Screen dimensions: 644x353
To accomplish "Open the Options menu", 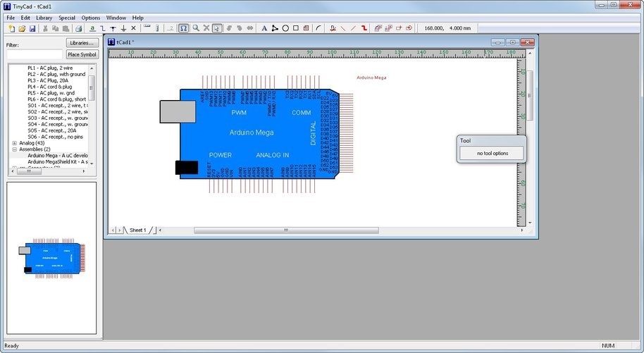I will [90, 18].
